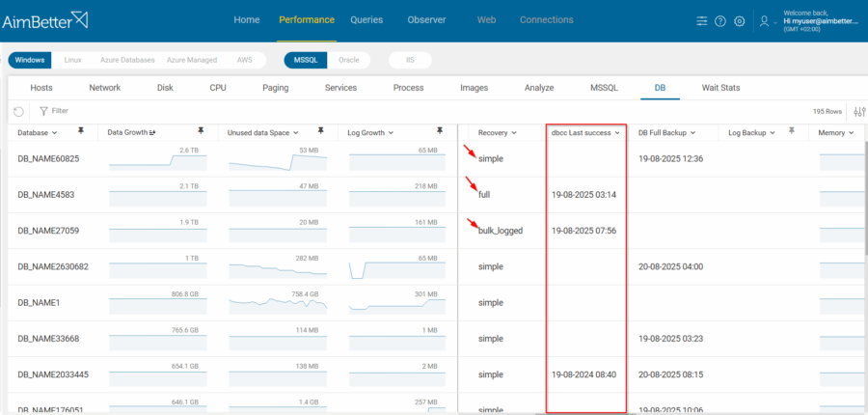The height and width of the screenshot is (415, 868).
Task: Open the Database column dropdown
Action: pyautogui.click(x=54, y=133)
